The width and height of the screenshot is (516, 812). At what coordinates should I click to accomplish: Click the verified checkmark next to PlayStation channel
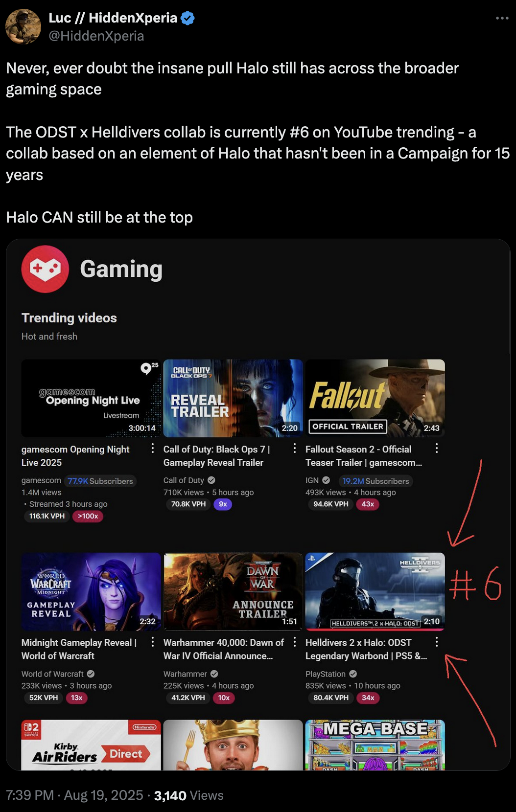click(x=353, y=674)
